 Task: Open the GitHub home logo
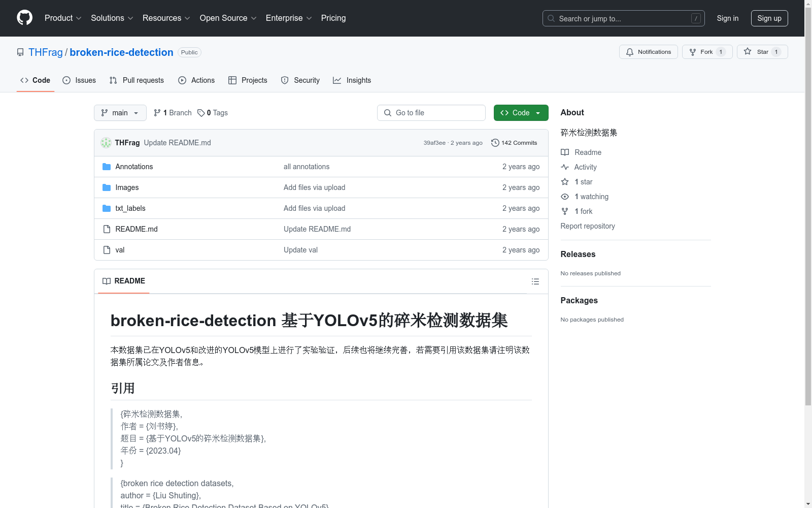24,18
